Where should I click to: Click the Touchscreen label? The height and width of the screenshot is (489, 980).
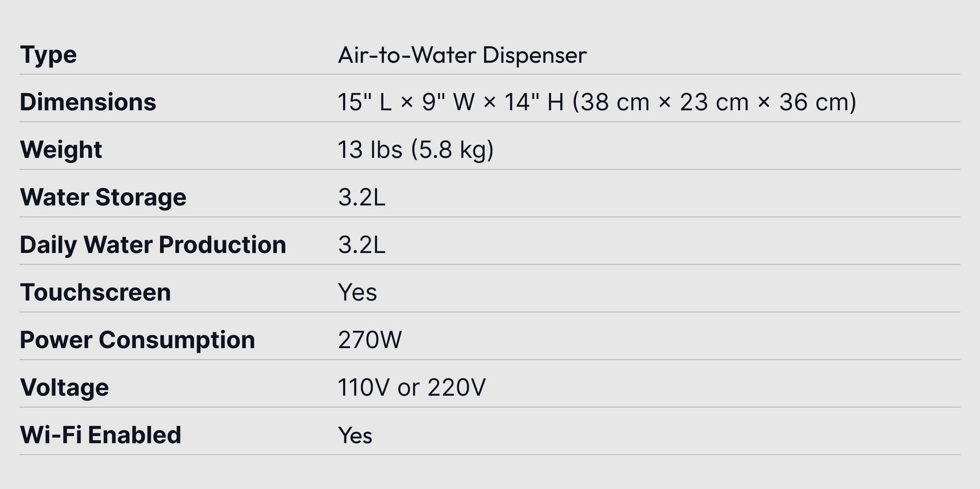[95, 292]
